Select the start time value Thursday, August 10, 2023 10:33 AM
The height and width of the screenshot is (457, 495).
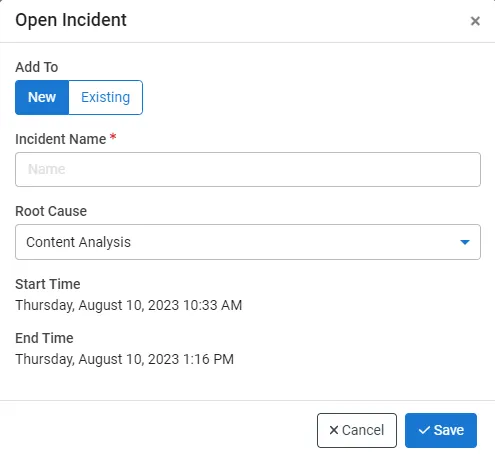(x=129, y=305)
